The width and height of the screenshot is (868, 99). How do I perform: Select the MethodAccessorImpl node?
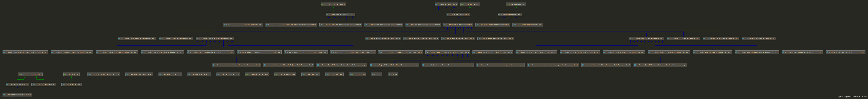point(510,14)
